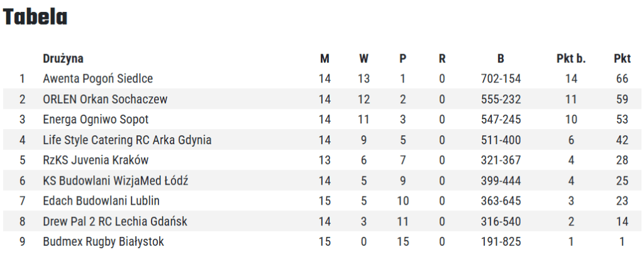Click the W wins column header

tap(364, 59)
